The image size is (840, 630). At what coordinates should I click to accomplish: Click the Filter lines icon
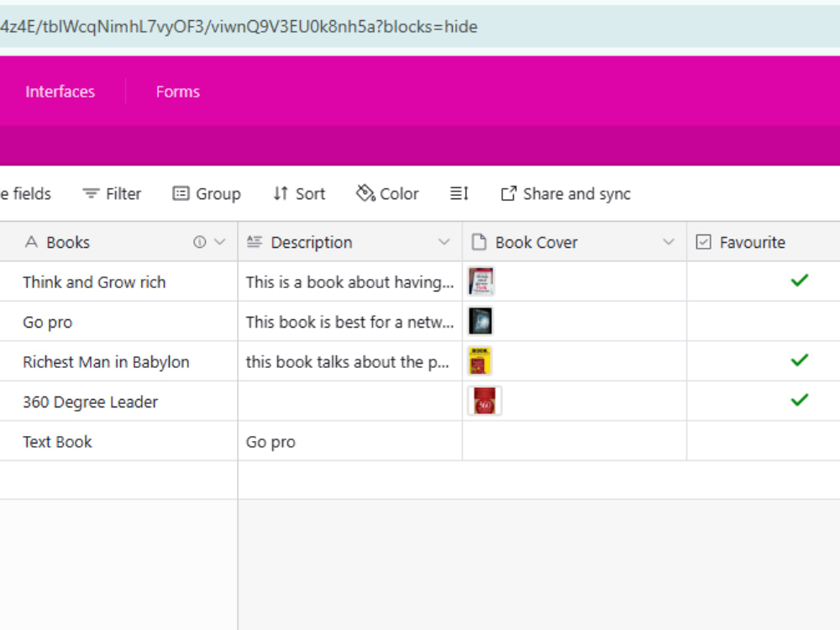click(91, 193)
